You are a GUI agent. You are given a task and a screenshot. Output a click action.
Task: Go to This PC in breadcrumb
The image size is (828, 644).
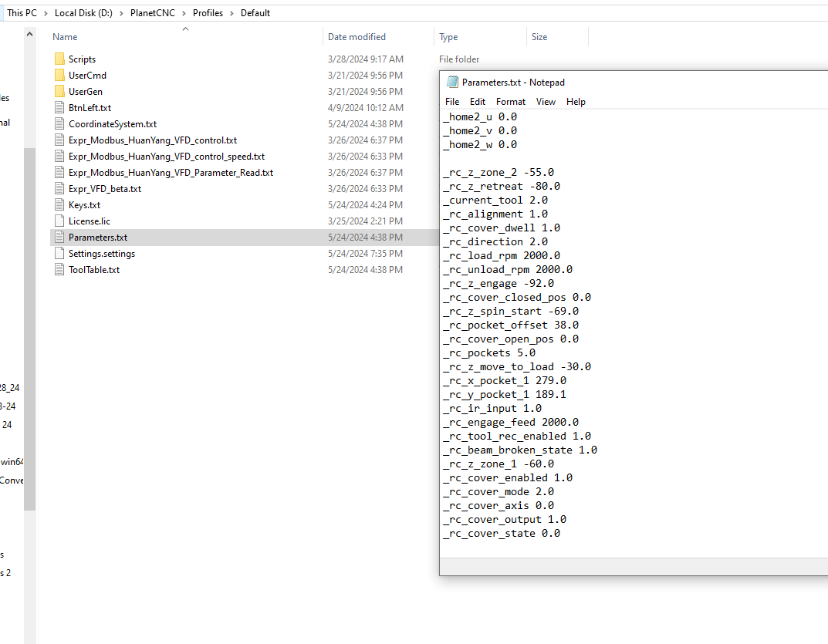coord(22,13)
